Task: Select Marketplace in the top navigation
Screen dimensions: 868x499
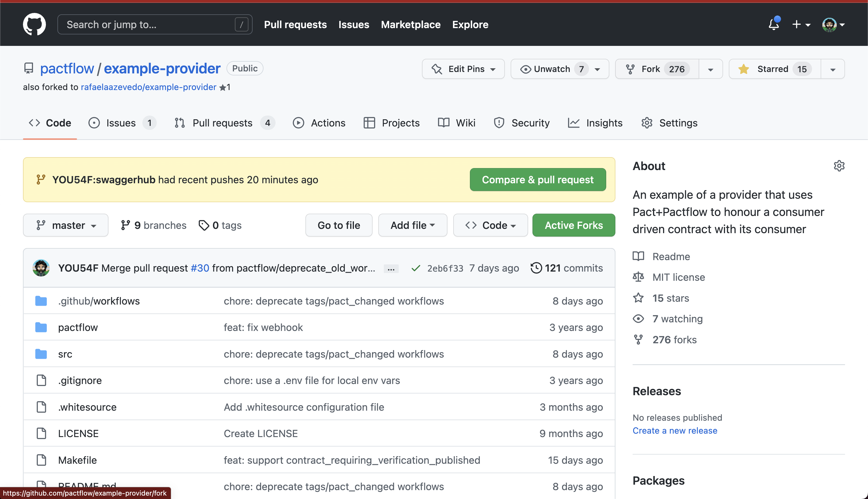Action: click(410, 24)
